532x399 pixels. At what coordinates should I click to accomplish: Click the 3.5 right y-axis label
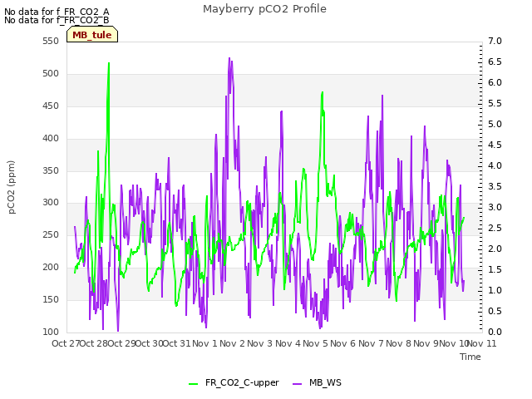pos(495,186)
